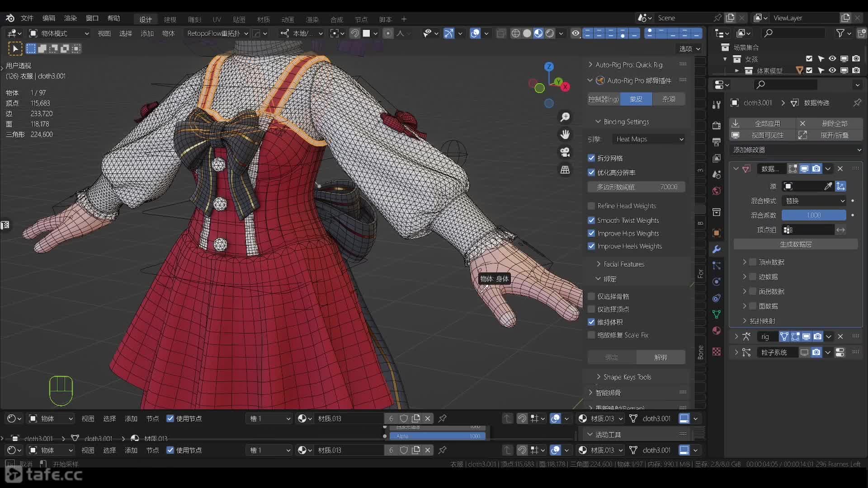Open the 混合模式 替换 dropdown
868x488 pixels.
(814, 201)
